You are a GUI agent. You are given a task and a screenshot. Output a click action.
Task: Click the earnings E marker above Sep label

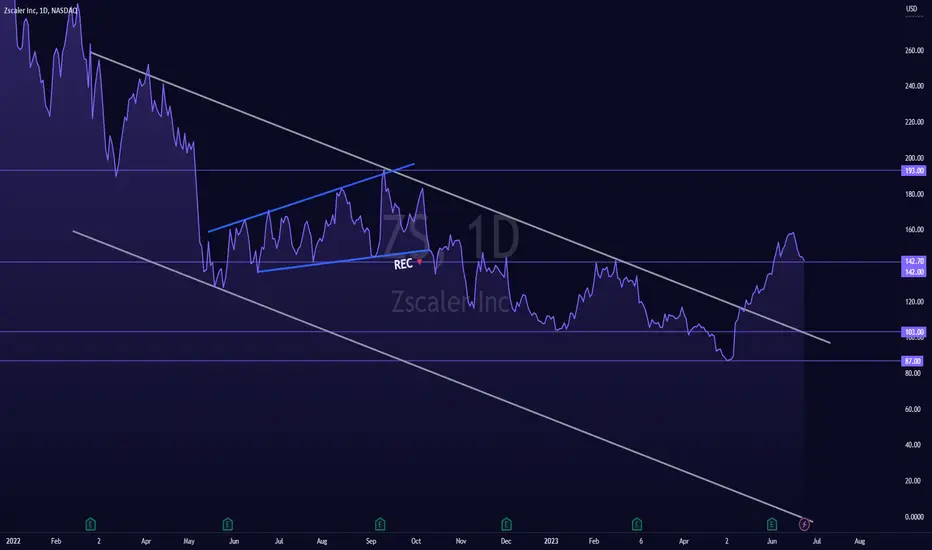380,524
